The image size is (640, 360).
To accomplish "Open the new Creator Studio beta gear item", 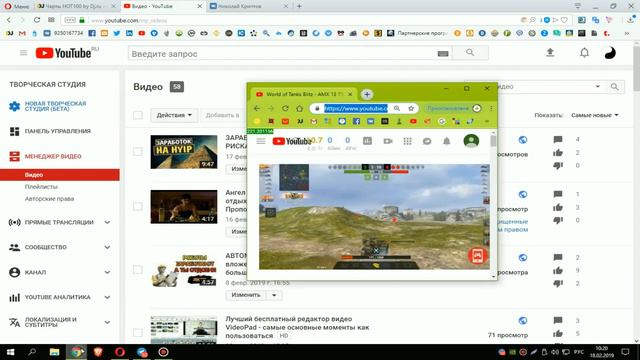I will coord(48,106).
